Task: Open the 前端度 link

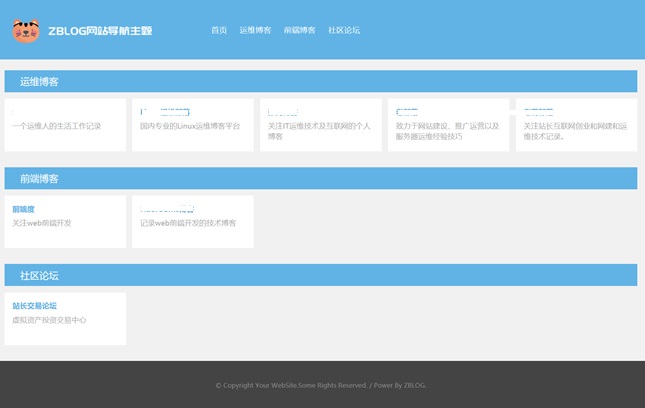Action: (23, 209)
